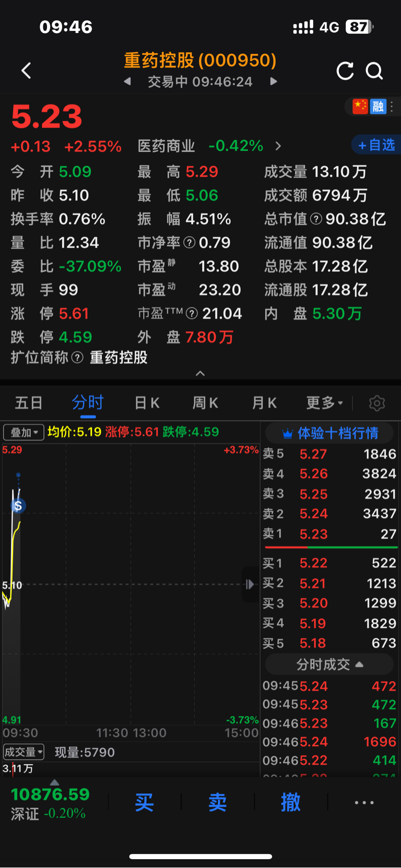This screenshot has height=868, width=401.
Task: Collapse order book side panel arrow
Action: [251, 584]
